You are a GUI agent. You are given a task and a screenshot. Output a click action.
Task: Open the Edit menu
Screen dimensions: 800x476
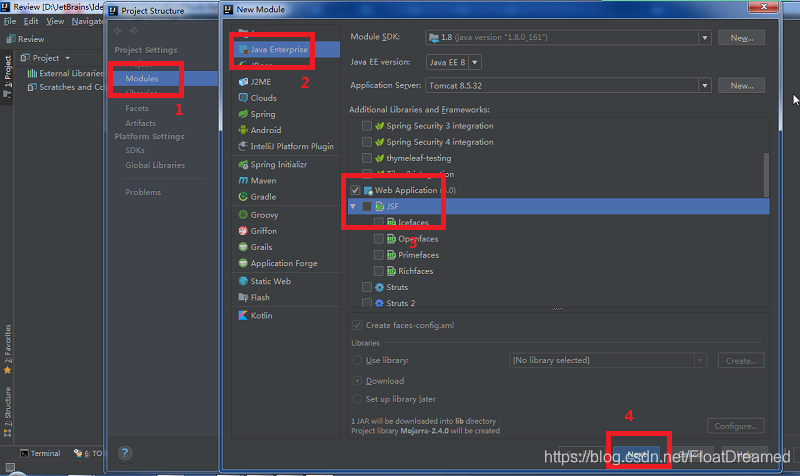pos(31,21)
